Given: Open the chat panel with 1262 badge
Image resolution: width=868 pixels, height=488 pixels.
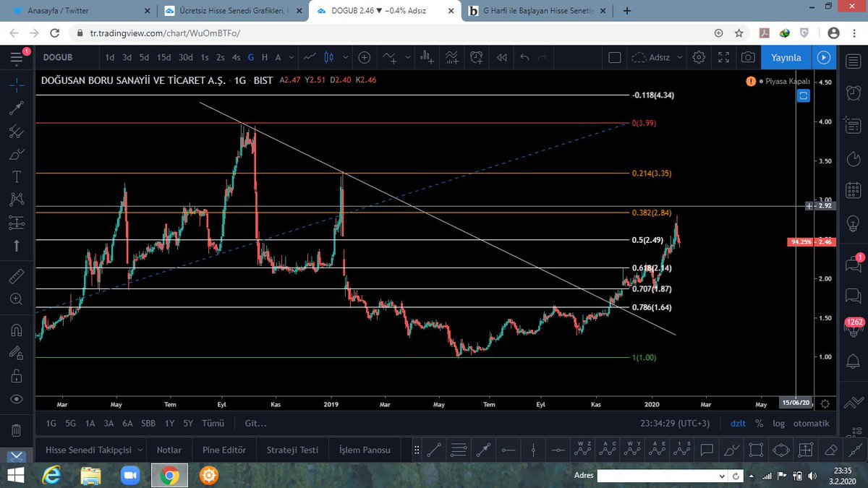Looking at the screenshot, I should pos(854,328).
